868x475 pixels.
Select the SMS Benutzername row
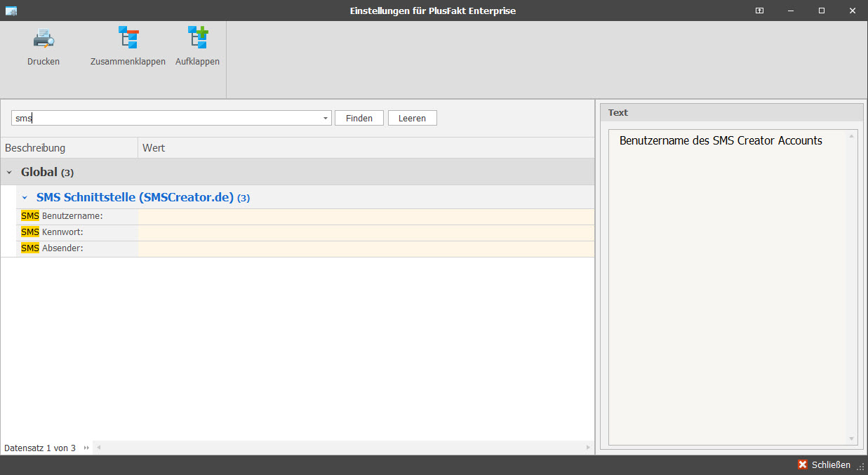coord(305,216)
